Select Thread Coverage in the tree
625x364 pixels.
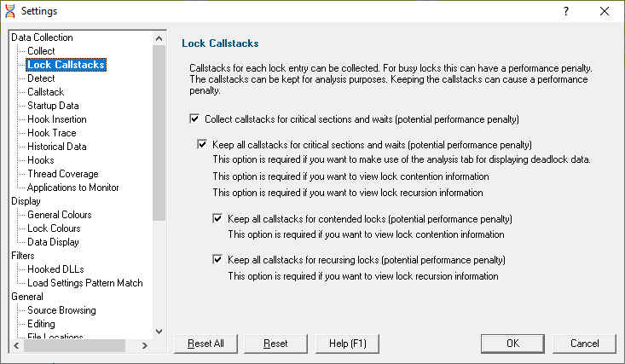(62, 174)
